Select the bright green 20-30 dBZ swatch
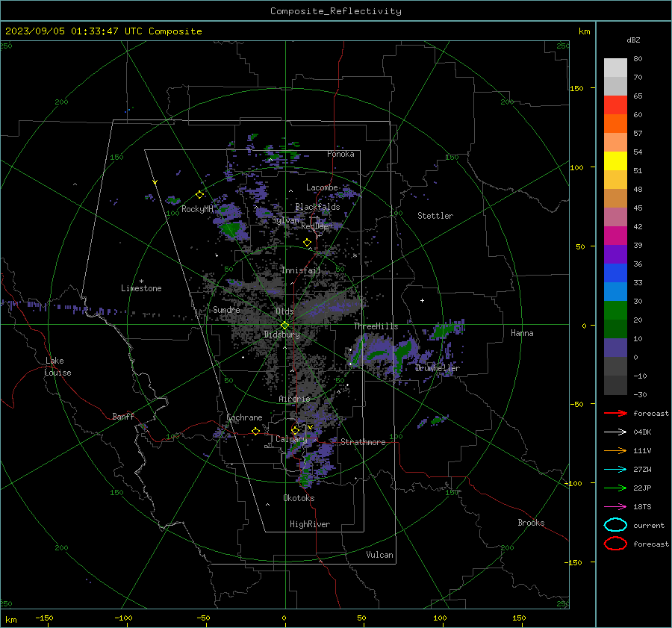Image resolution: width=672 pixels, height=628 pixels. point(615,310)
